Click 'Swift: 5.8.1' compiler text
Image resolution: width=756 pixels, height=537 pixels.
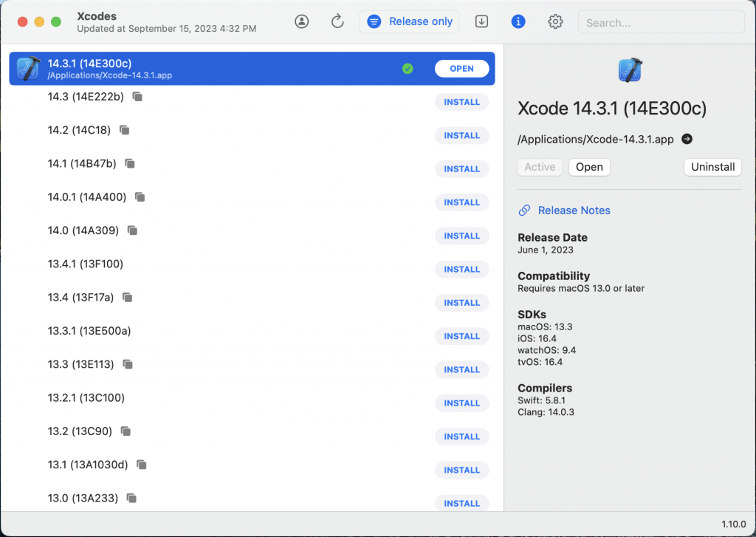click(541, 400)
